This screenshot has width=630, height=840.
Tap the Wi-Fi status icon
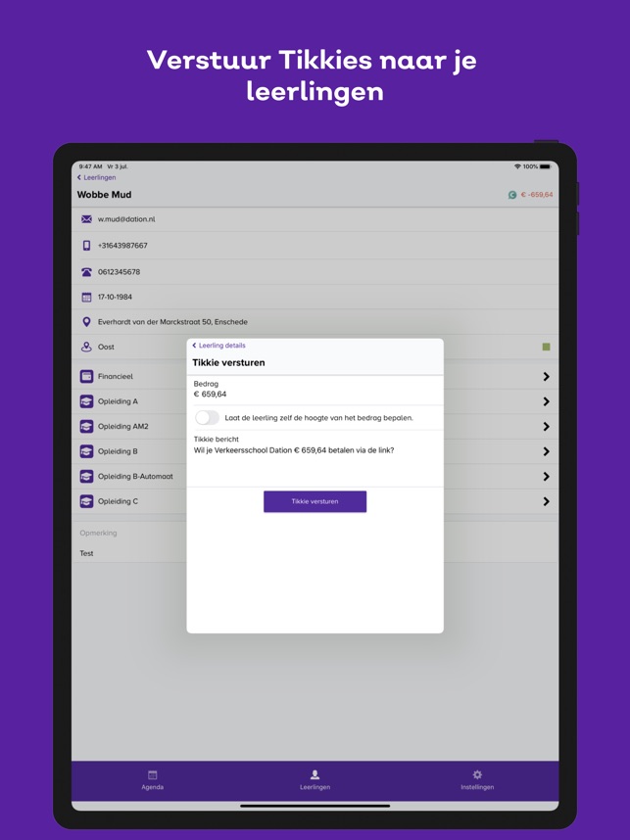517,166
